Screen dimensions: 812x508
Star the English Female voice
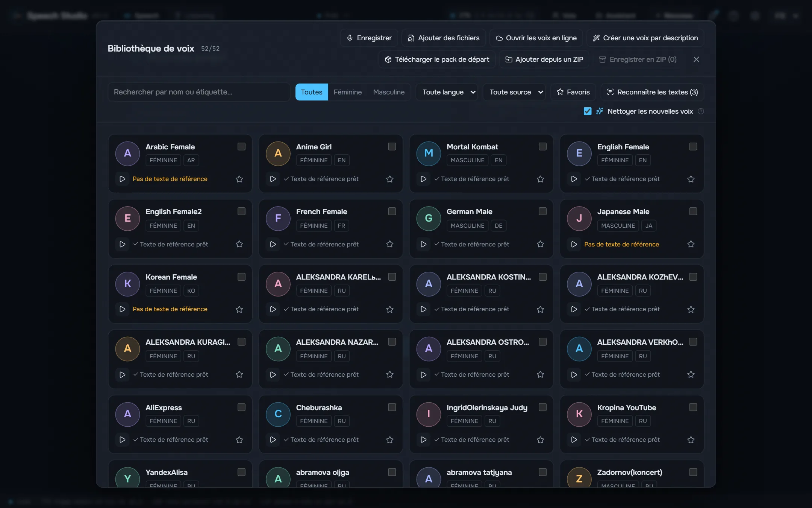point(691,179)
